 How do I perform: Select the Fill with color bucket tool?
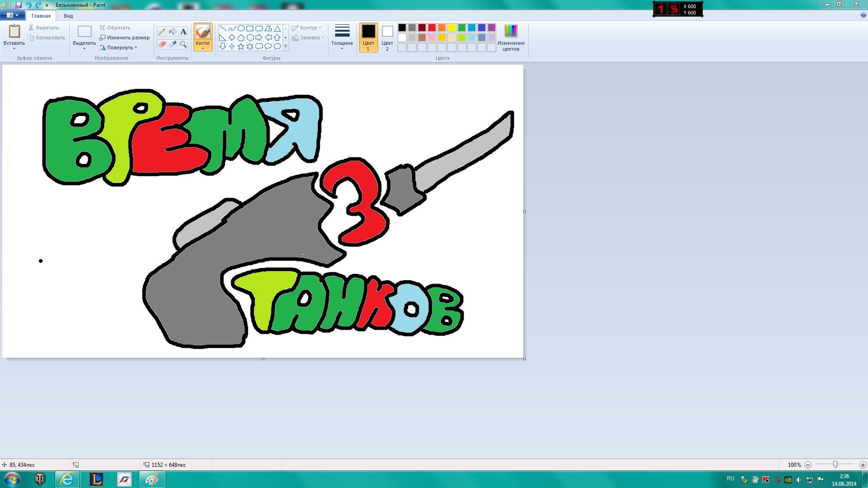pos(173,31)
